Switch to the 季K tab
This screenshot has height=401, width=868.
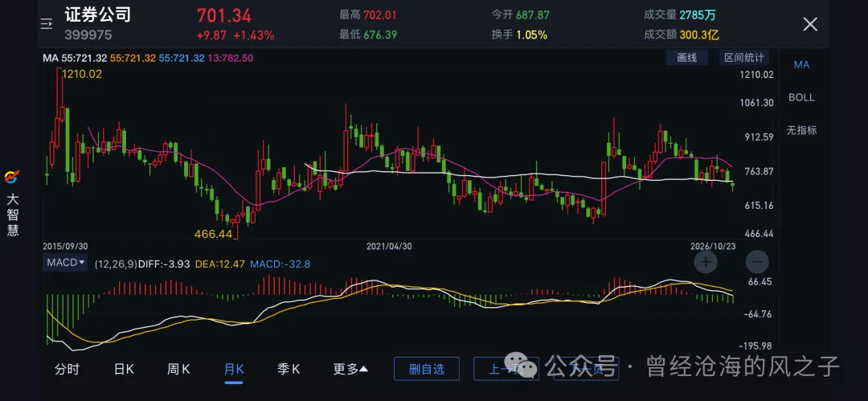289,370
